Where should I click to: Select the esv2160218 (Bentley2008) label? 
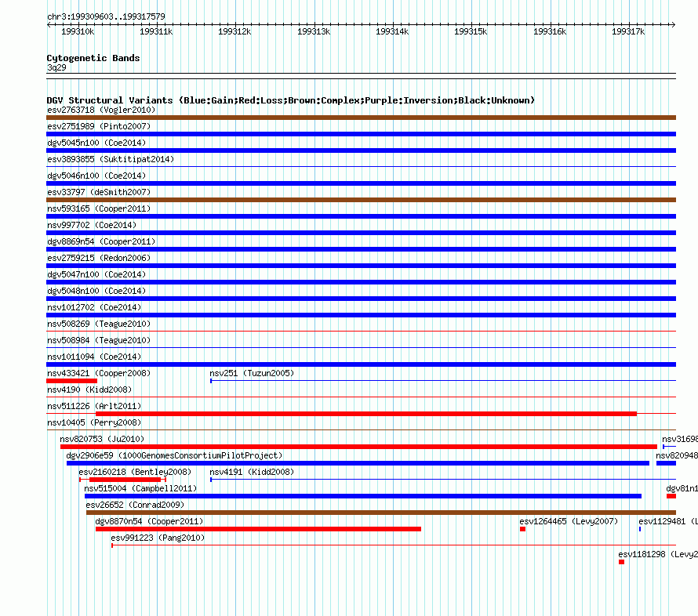tap(135, 472)
